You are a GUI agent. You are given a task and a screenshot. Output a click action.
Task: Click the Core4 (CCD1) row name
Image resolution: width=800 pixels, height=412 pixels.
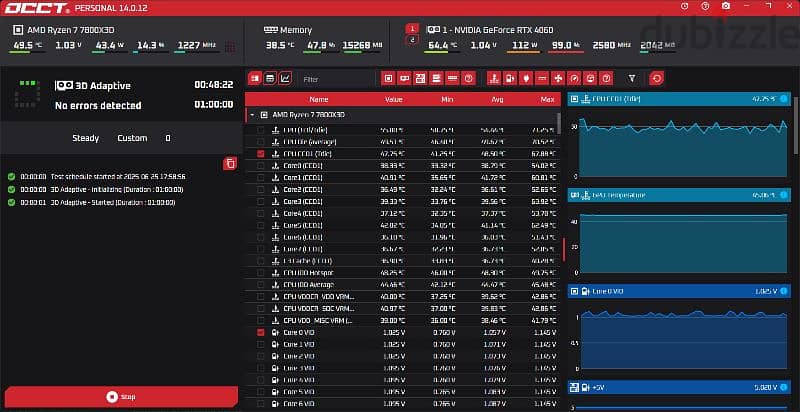[x=302, y=213]
